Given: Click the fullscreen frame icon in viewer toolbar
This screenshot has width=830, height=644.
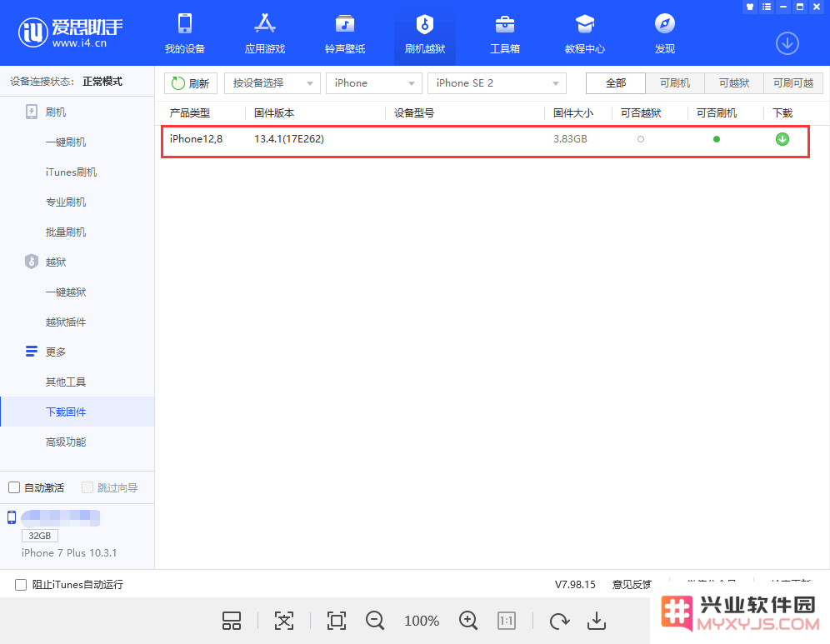Looking at the screenshot, I should coord(337,621).
